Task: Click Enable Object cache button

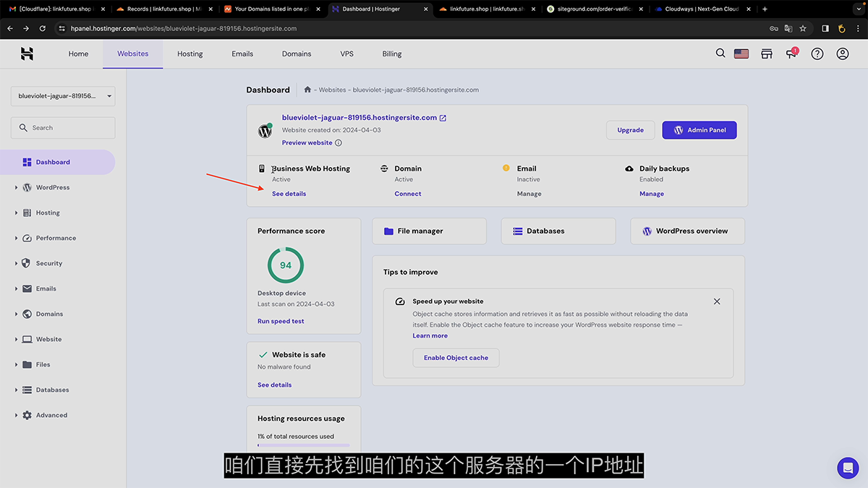Action: pos(456,358)
